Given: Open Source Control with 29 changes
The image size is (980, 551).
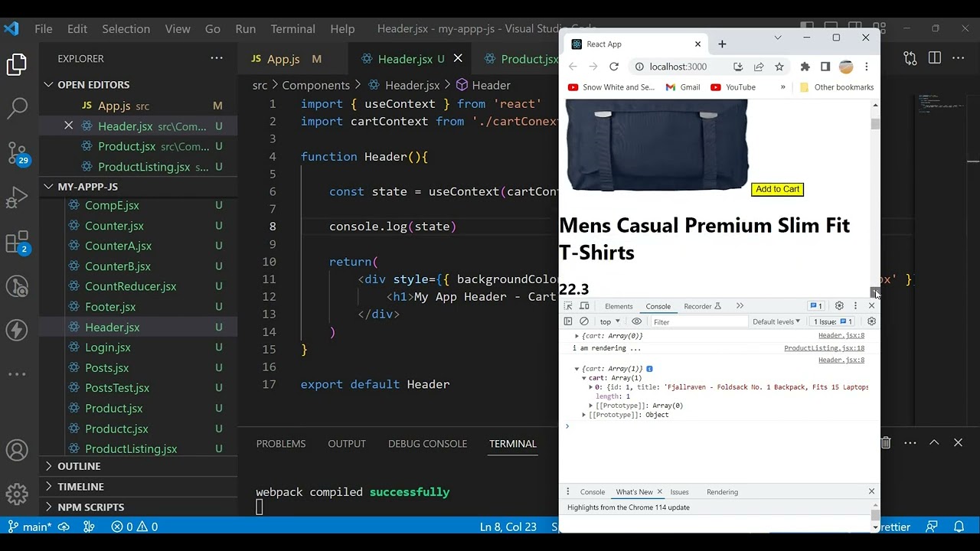Looking at the screenshot, I should (17, 153).
